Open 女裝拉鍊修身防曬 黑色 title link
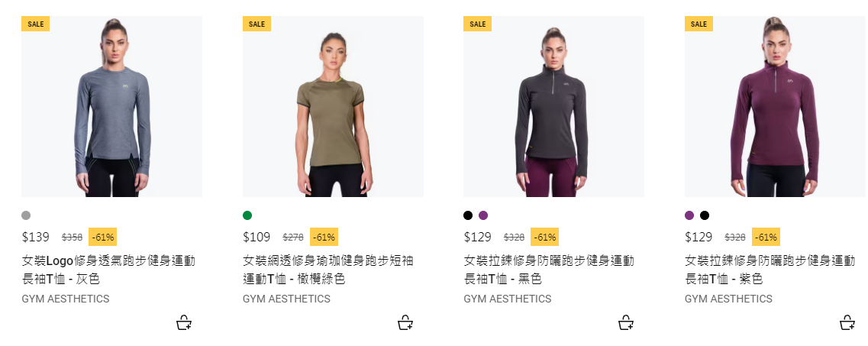The image size is (868, 346). pos(549,270)
